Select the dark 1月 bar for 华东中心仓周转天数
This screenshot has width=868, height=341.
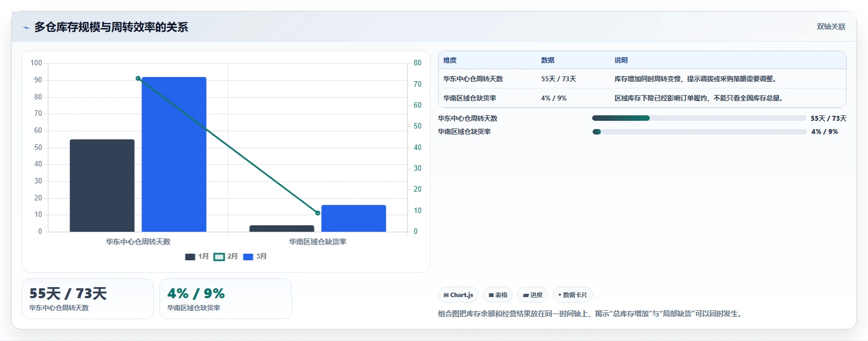(x=102, y=186)
